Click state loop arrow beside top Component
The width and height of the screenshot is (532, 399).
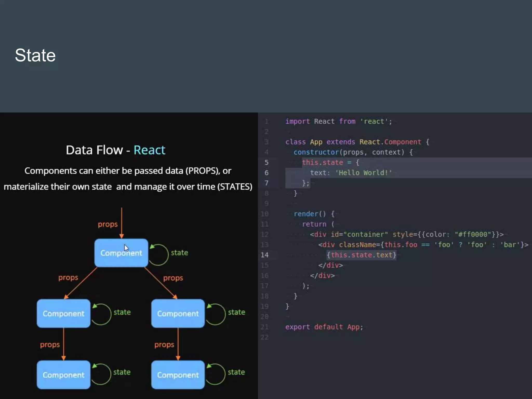pos(159,255)
